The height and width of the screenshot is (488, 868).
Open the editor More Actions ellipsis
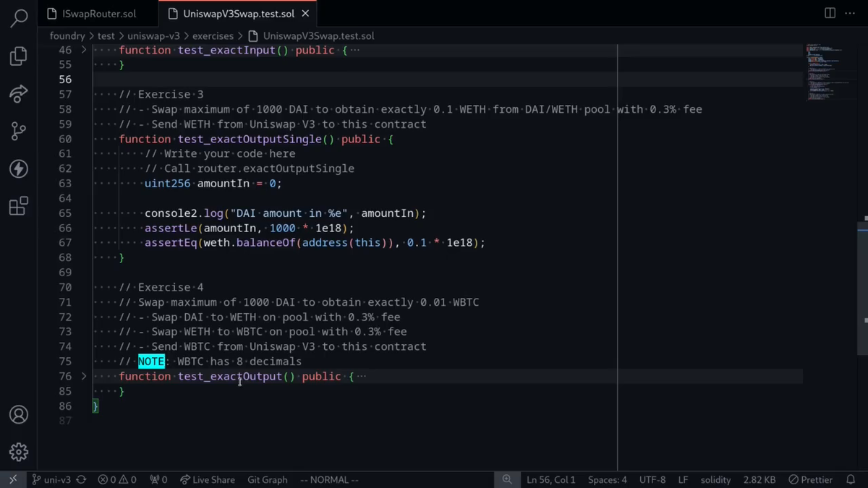[x=850, y=13]
